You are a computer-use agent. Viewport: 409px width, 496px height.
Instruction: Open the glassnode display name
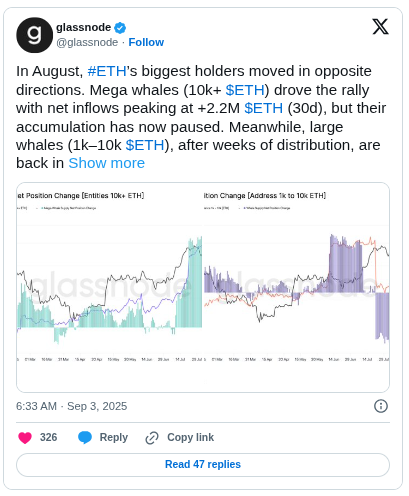83,27
